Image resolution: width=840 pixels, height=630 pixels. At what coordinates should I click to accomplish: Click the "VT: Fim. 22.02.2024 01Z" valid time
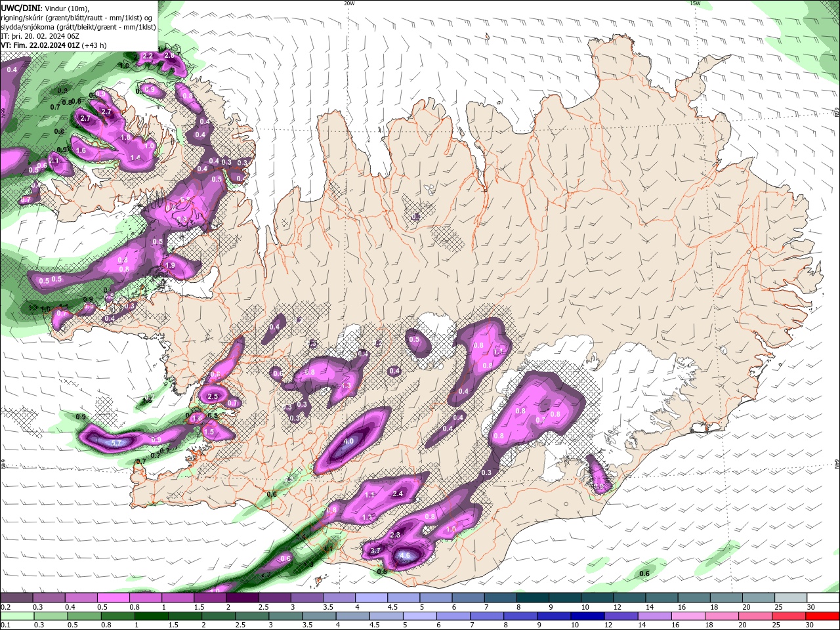point(40,45)
